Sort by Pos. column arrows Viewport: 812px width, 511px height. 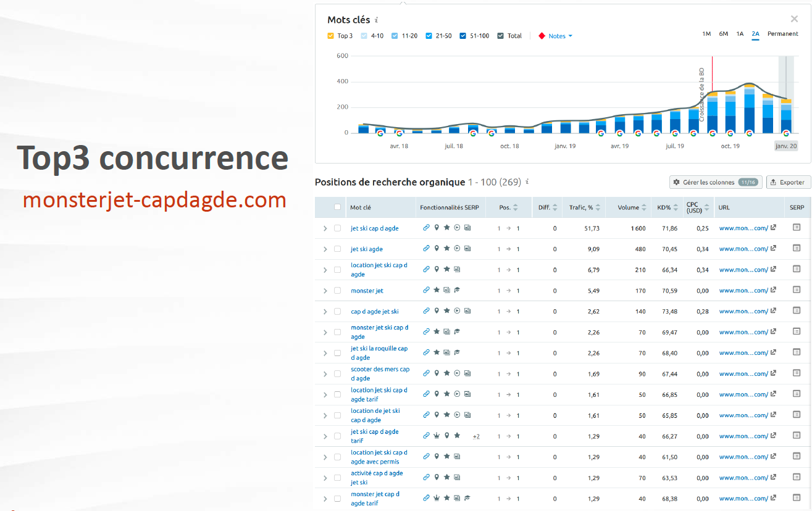point(516,208)
